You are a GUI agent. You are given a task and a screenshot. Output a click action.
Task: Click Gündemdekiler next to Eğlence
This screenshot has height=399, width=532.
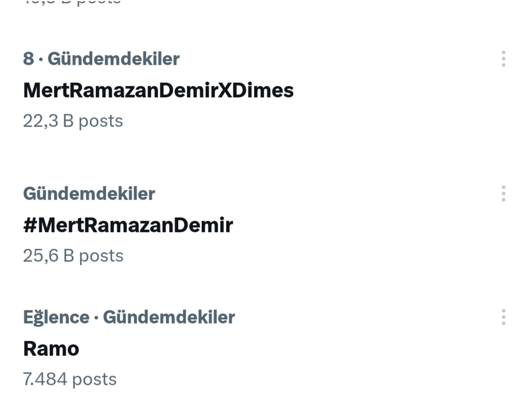point(169,317)
